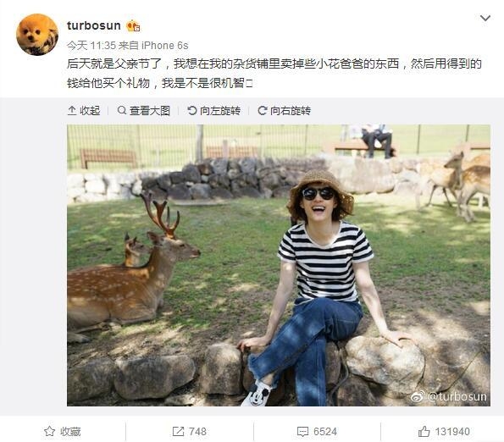The width and height of the screenshot is (504, 442).
Task: Open the post options chevron dropdown
Action: point(485,18)
